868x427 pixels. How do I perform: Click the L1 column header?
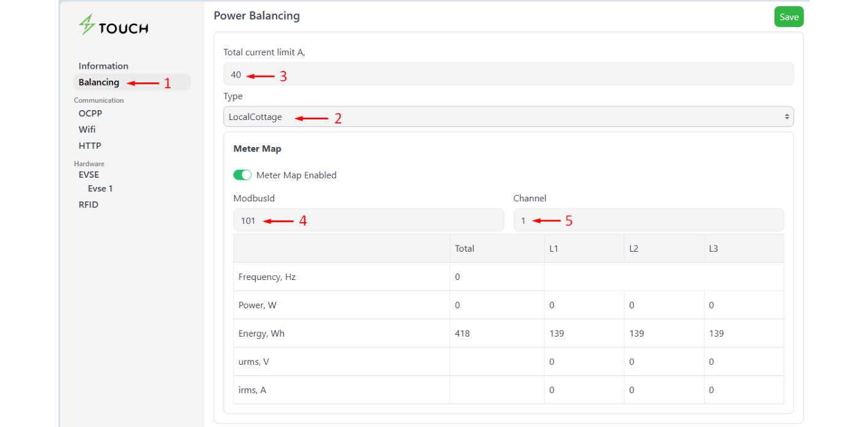coord(554,249)
